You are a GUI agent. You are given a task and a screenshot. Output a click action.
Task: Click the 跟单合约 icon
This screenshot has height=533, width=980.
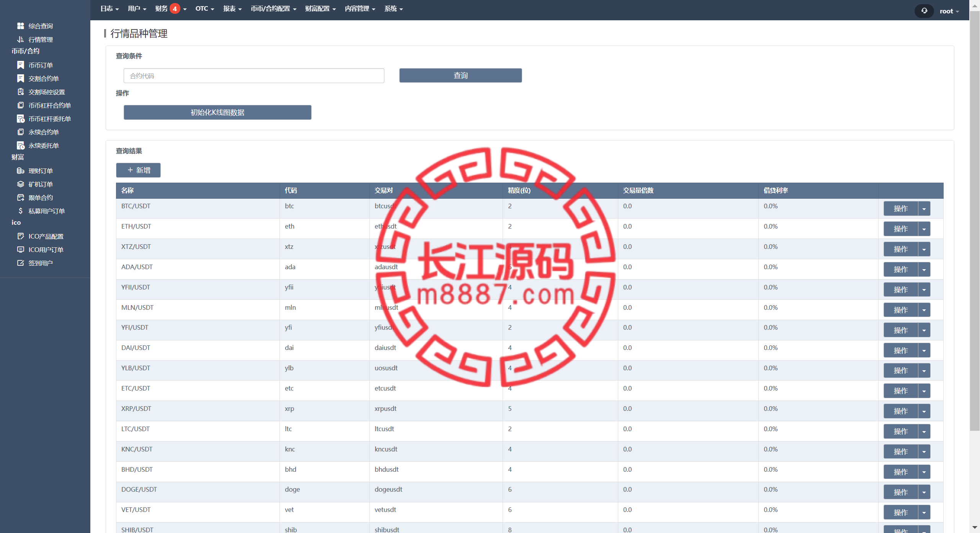[21, 198]
